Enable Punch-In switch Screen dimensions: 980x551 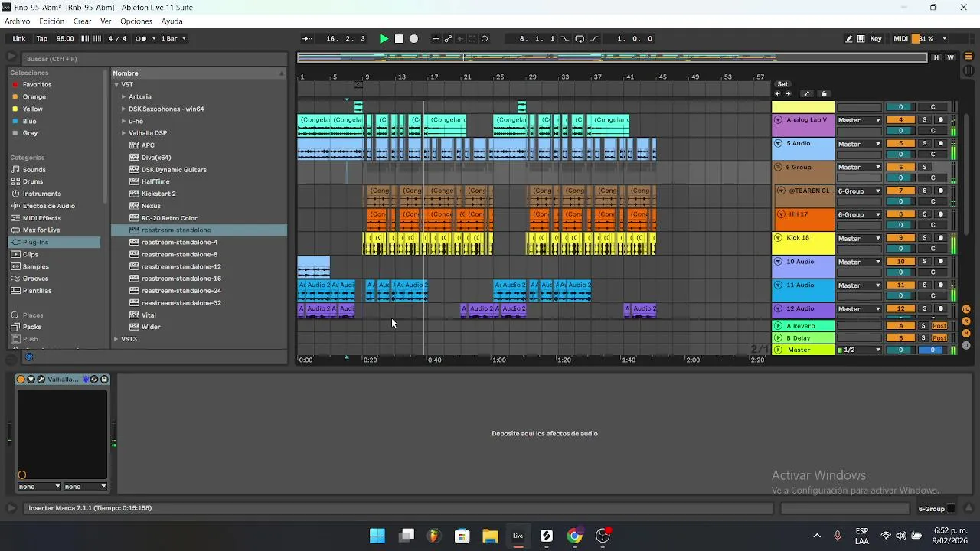pyautogui.click(x=565, y=38)
